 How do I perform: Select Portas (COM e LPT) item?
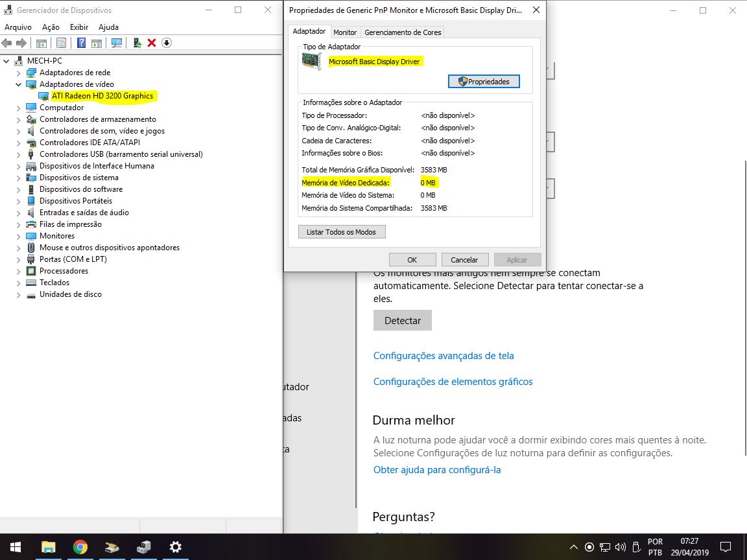coord(73,259)
